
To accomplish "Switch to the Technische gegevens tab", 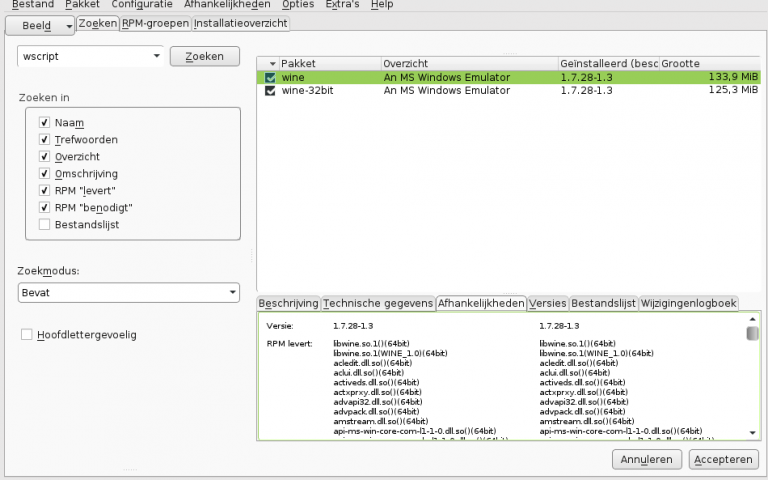I will pyautogui.click(x=378, y=303).
